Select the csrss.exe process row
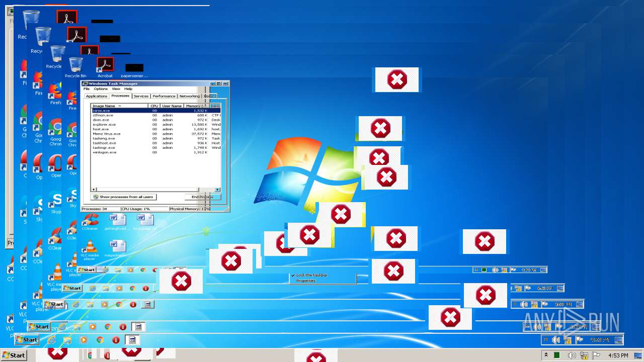The width and height of the screenshot is (644, 362). pyautogui.click(x=156, y=111)
